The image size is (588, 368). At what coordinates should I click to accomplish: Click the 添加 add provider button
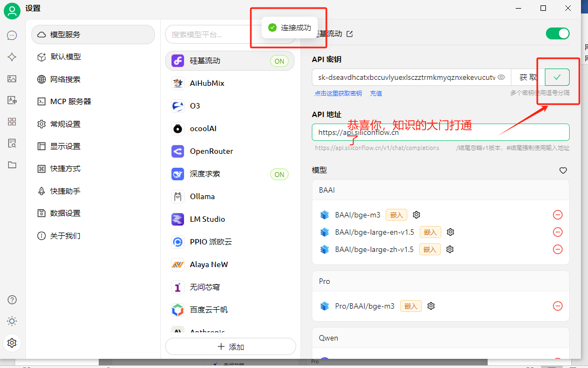pos(230,346)
